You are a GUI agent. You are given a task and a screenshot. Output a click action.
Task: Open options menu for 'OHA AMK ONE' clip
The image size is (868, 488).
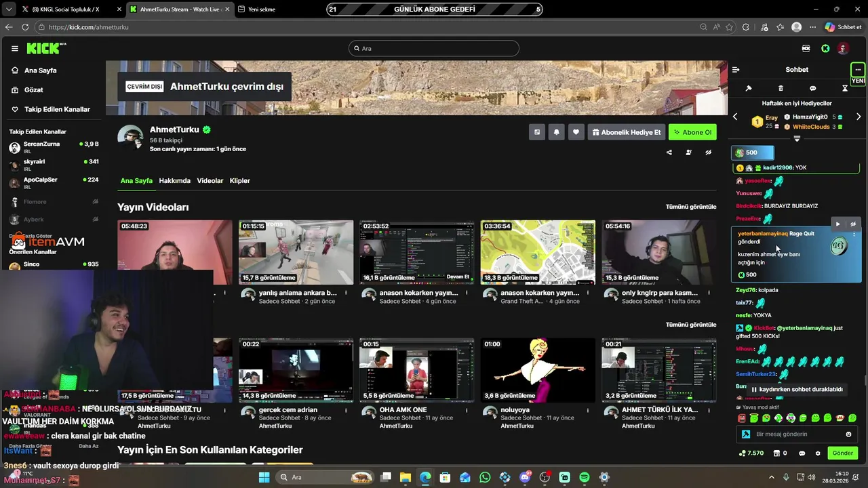tap(467, 410)
